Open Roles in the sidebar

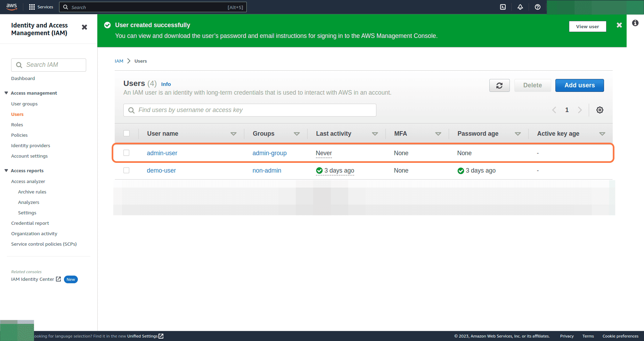point(17,125)
